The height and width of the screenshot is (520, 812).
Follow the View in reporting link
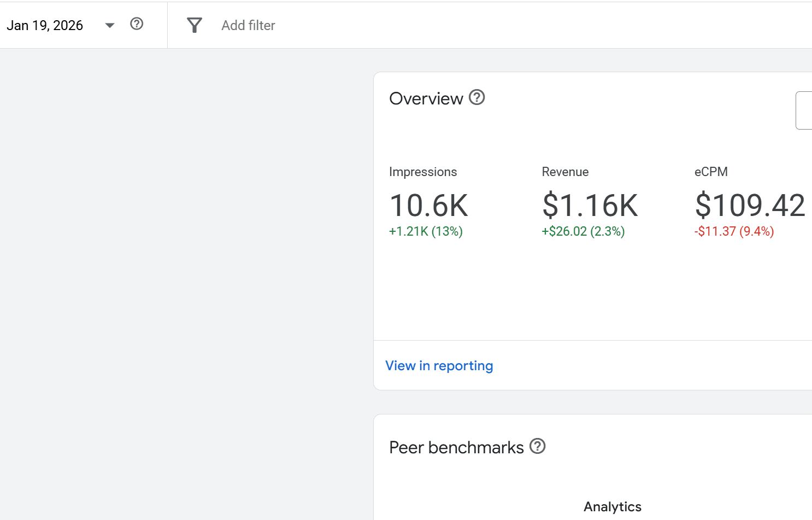tap(439, 366)
